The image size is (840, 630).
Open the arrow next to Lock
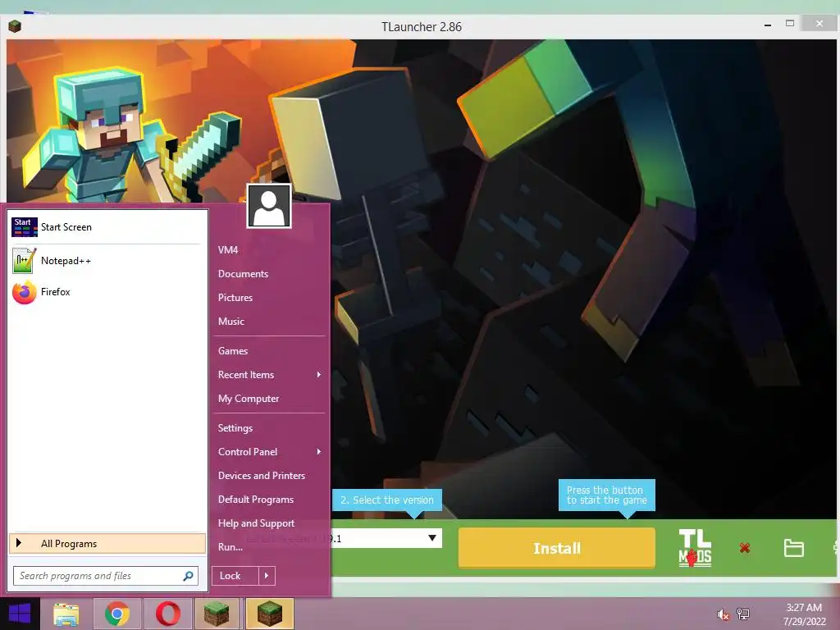[267, 576]
